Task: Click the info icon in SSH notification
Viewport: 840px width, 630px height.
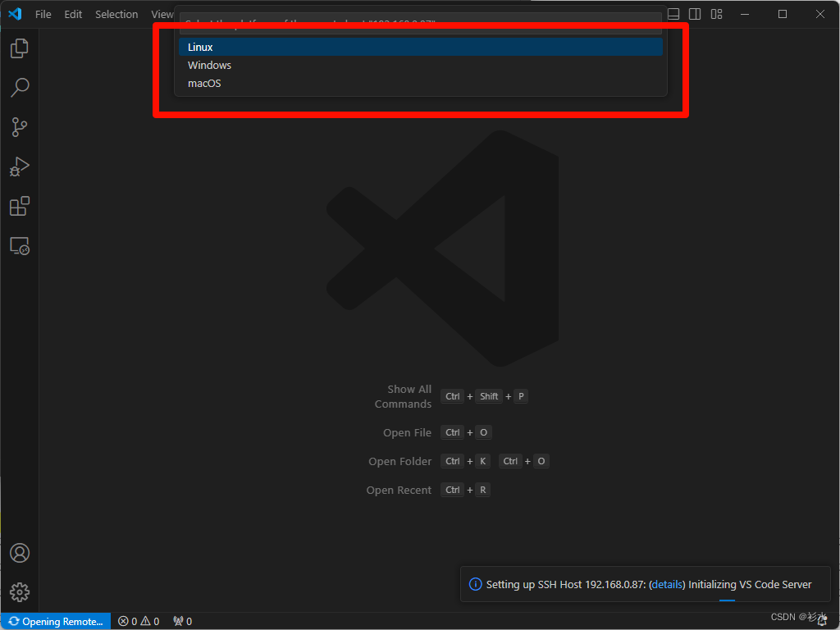Action: click(x=475, y=584)
